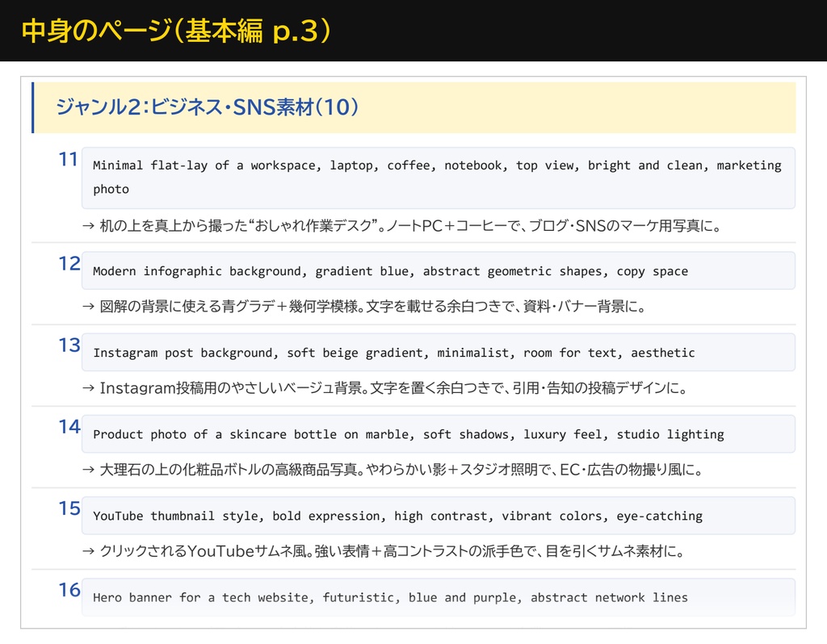Click the description starting 図解の背景に使える
Image resolution: width=827 pixels, height=644 pixels.
point(364,306)
